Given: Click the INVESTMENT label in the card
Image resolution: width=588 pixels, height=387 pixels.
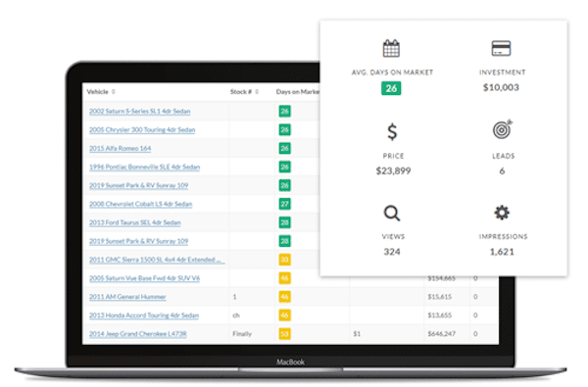Looking at the screenshot, I should (x=502, y=73).
